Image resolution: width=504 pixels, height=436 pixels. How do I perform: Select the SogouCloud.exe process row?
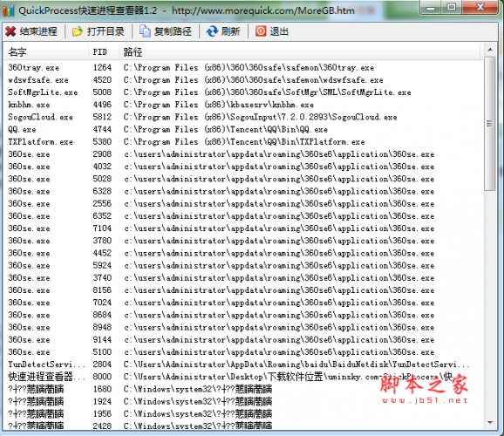click(x=243, y=117)
